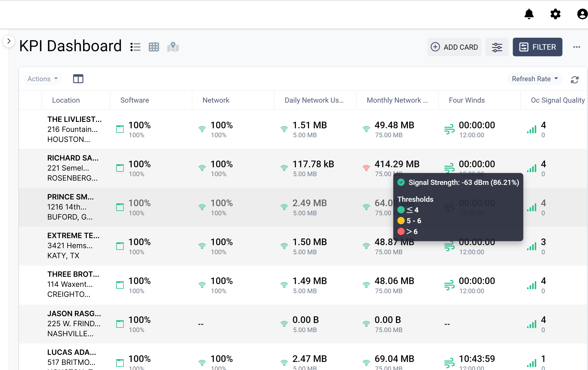Click the calendar software icon in EXTREME TE row
Screen dimensions: 588x370
point(120,246)
